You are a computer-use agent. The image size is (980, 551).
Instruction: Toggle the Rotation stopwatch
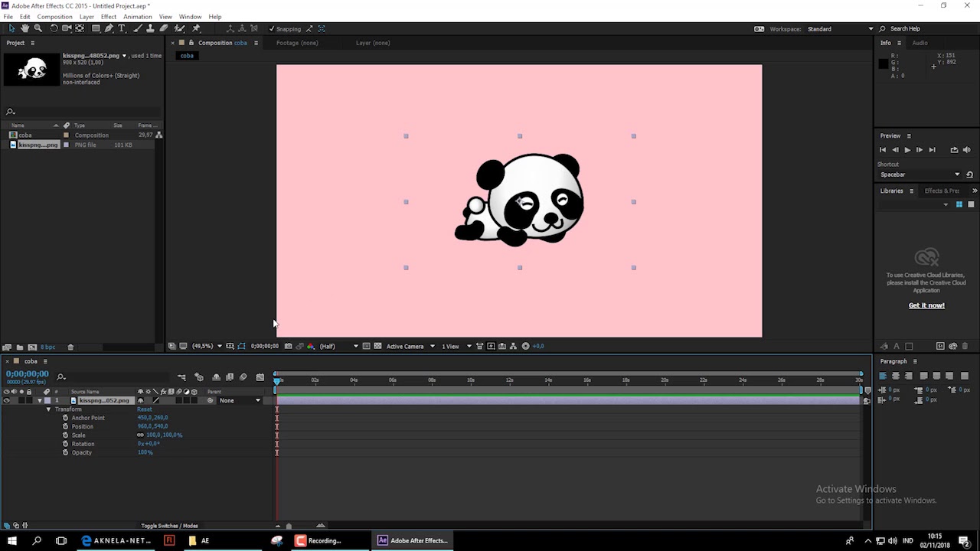tap(65, 444)
